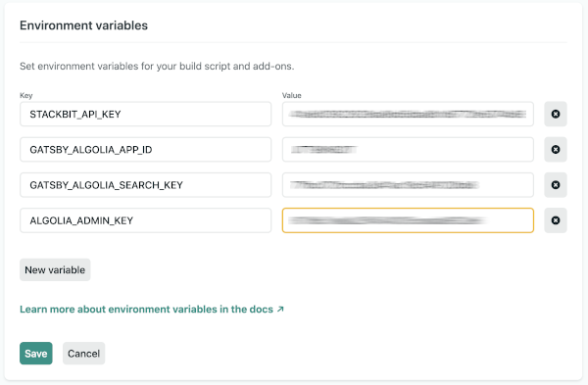
Task: Save the environment variables
Action: (36, 353)
